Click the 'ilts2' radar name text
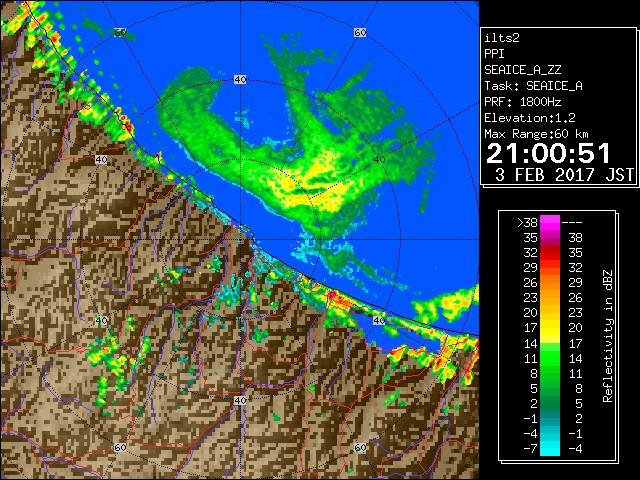The height and width of the screenshot is (480, 640). click(x=502, y=38)
